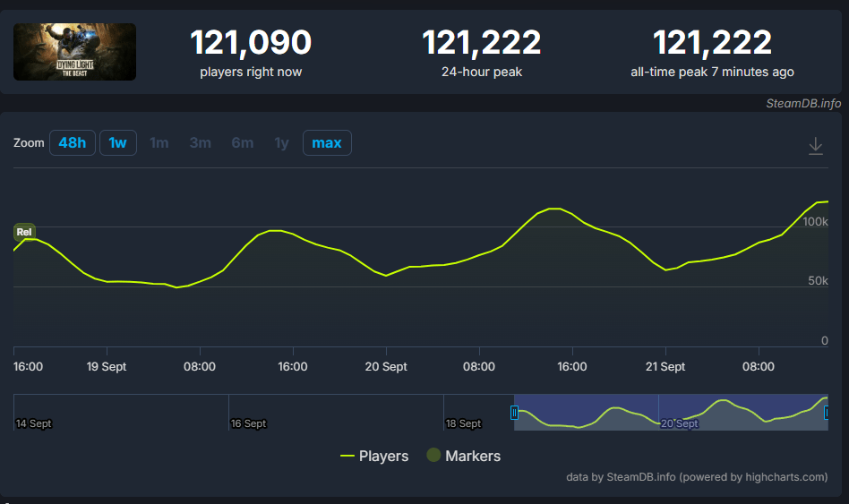
Task: Click the right navigator range handle
Action: click(x=825, y=413)
